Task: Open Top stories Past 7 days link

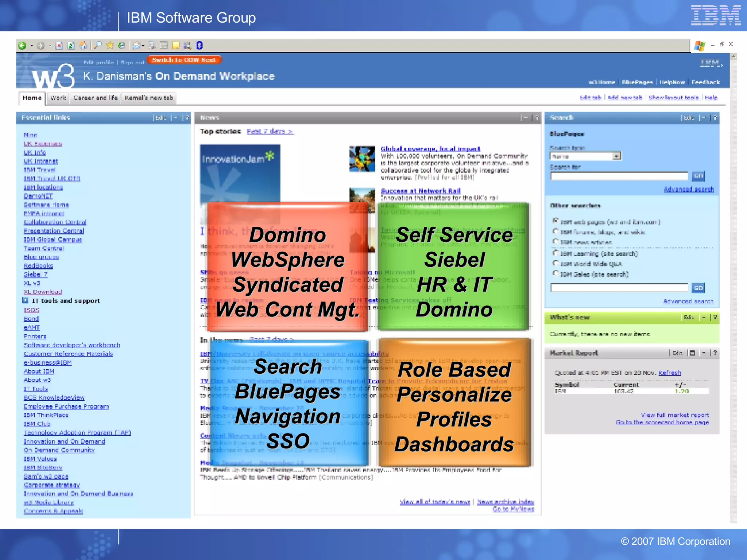Action: 270,131
